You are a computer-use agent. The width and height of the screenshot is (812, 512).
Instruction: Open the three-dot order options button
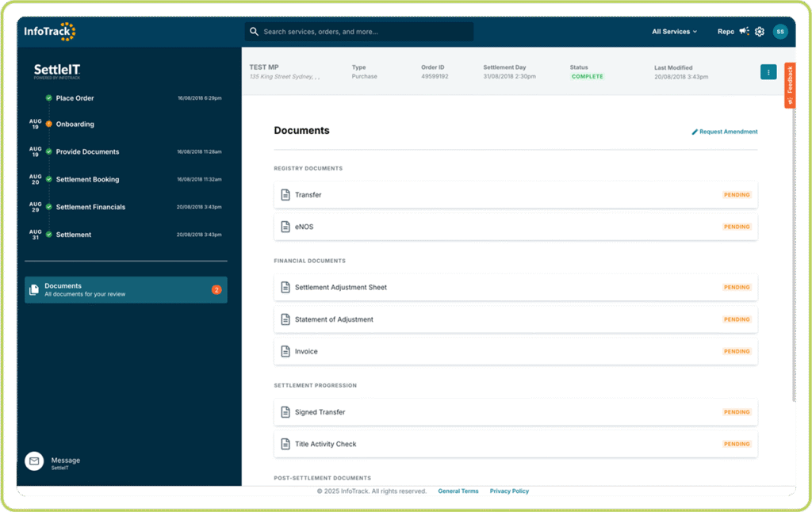coord(768,72)
